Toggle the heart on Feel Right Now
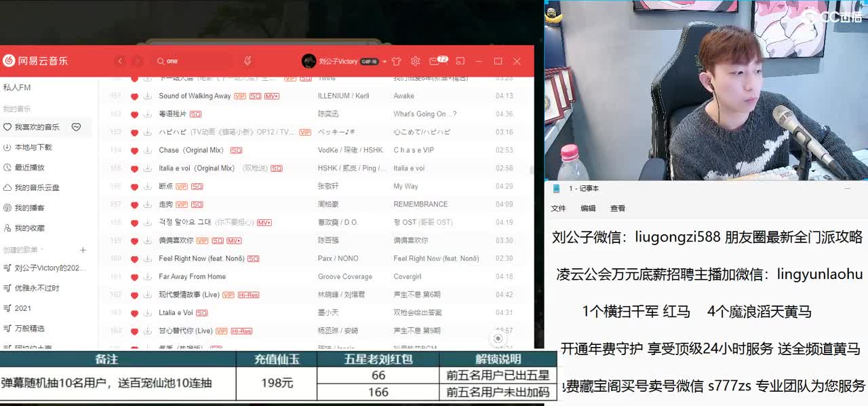 click(134, 259)
